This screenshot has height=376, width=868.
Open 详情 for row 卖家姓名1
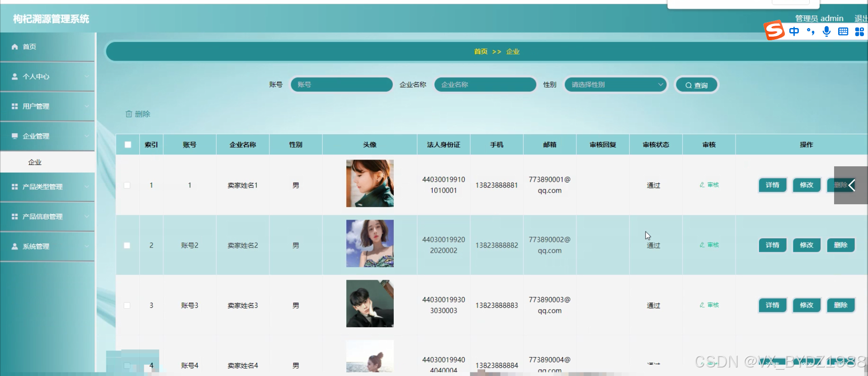[773, 185]
